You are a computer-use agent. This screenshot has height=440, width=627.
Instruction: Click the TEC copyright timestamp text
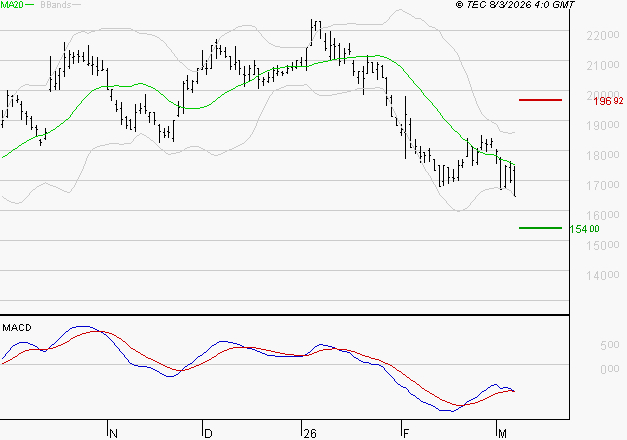[515, 5]
